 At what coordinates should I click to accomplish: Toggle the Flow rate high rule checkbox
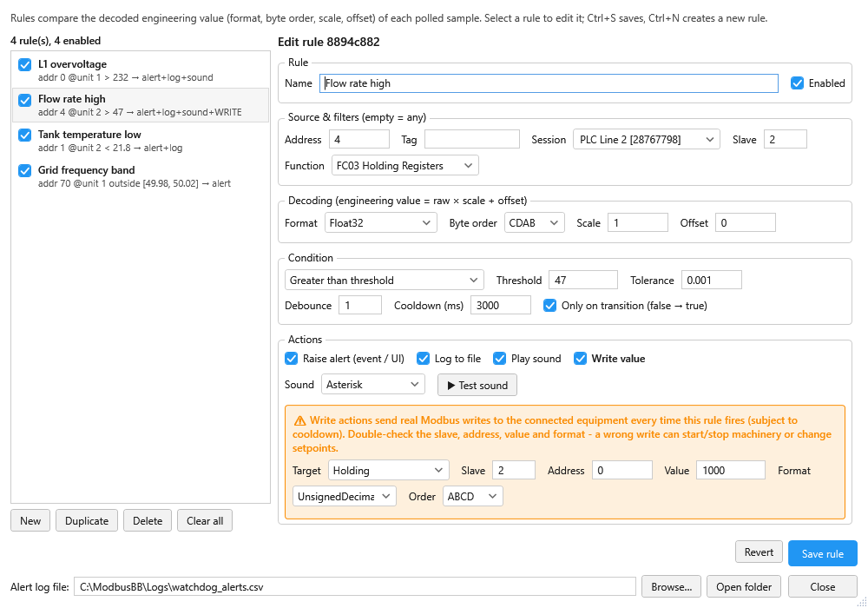[25, 100]
